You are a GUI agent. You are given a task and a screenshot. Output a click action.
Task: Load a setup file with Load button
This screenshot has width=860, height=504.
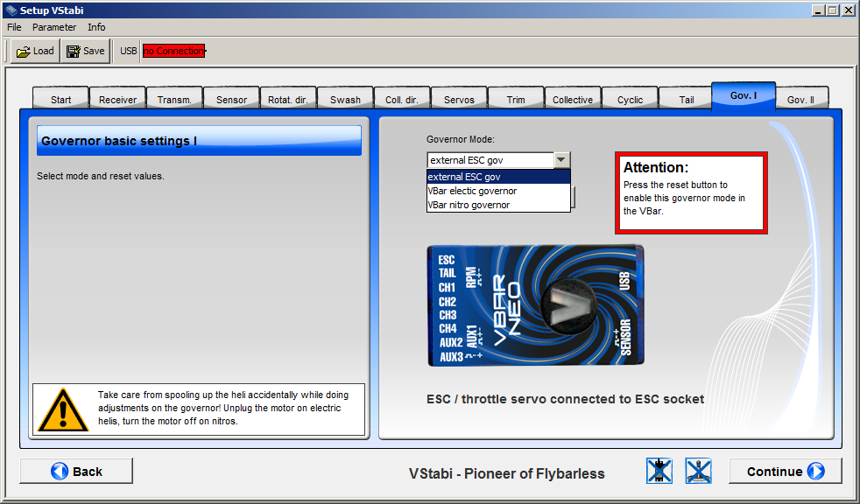[x=35, y=51]
